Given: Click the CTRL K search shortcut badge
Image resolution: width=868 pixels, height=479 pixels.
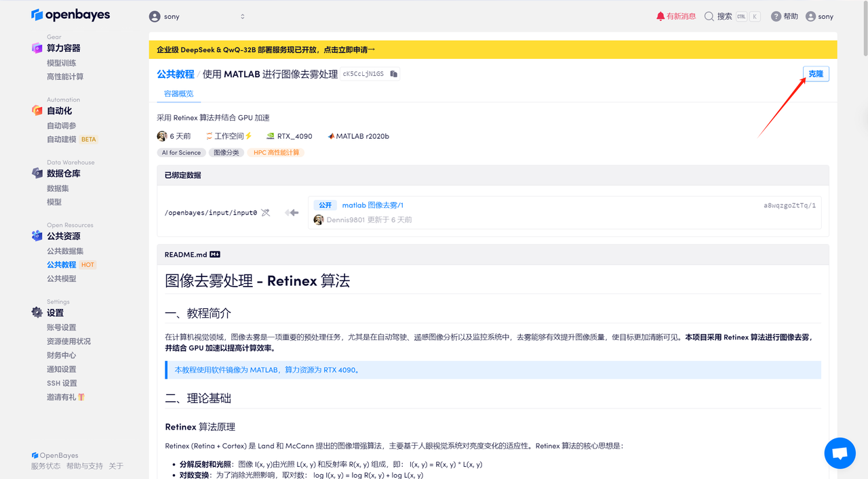Looking at the screenshot, I should click(748, 16).
